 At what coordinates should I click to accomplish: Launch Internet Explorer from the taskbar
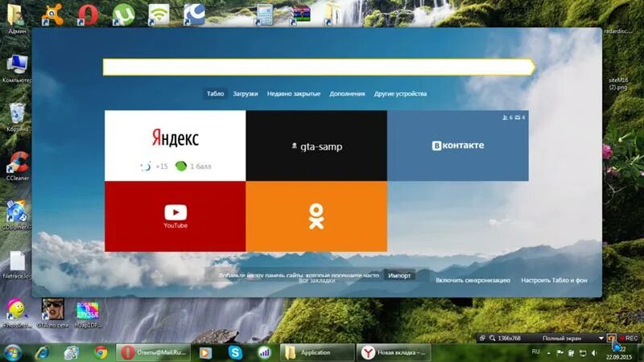coord(43,352)
